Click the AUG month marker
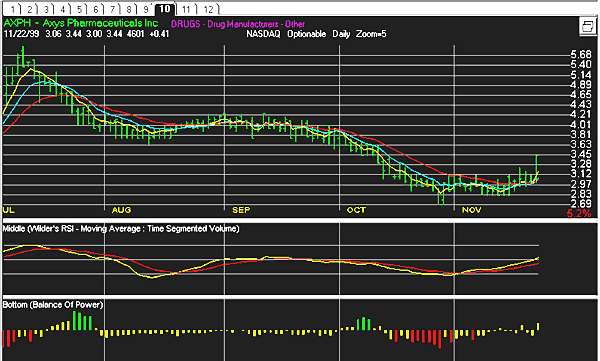Image resolution: width=600 pixels, height=361 pixels. [121, 210]
